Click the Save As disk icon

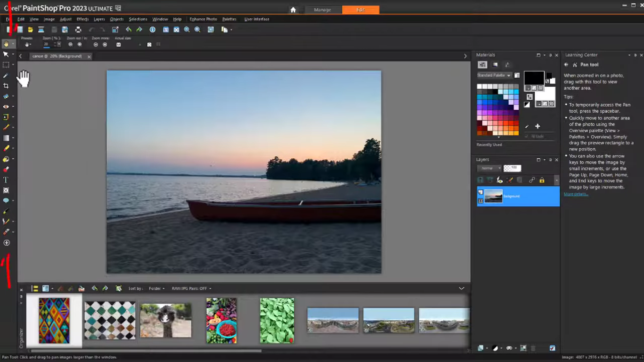point(65,30)
